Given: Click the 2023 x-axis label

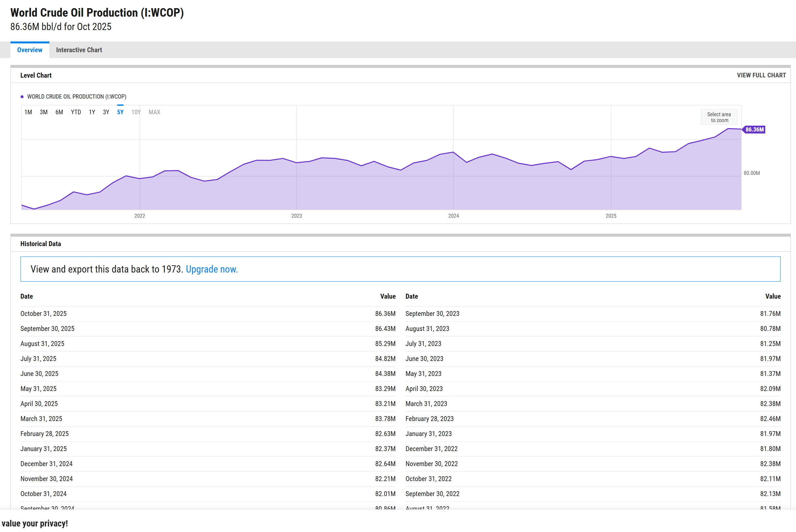Looking at the screenshot, I should point(296,216).
